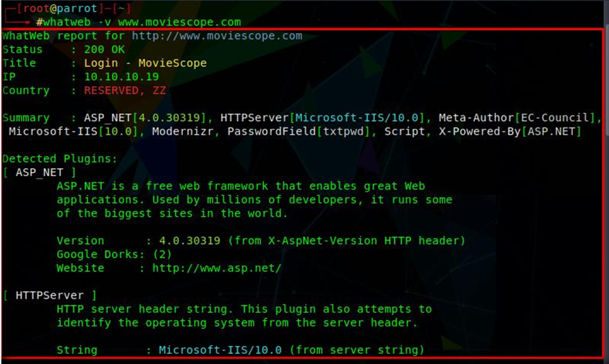Click the 200 OK status value
609x364 pixels.
click(x=104, y=49)
